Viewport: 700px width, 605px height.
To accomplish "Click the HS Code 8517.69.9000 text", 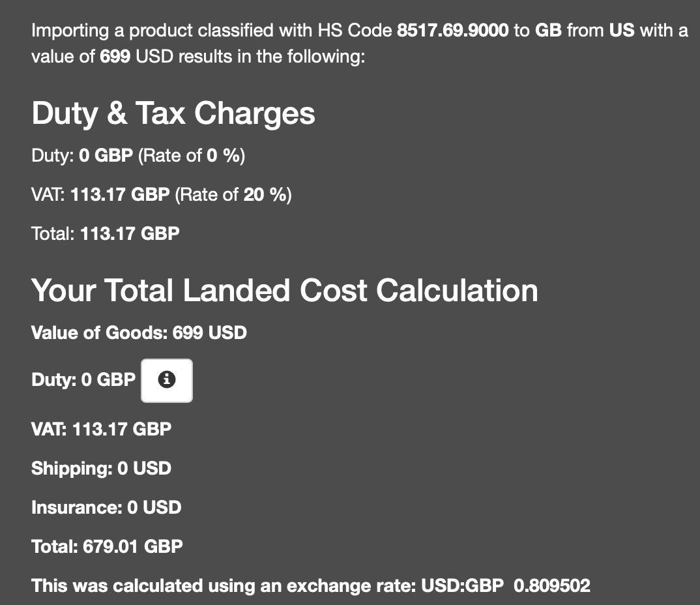I will coord(452,31).
